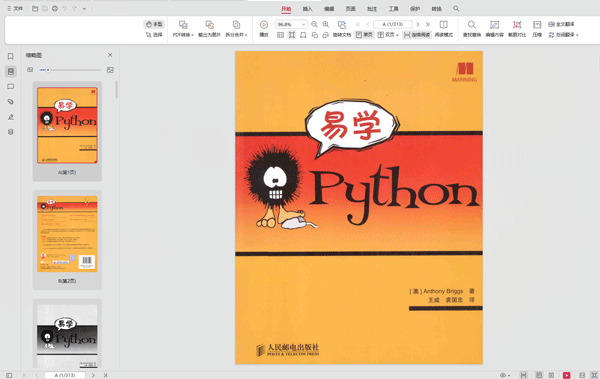Jump to last page in toolbar

(428, 24)
